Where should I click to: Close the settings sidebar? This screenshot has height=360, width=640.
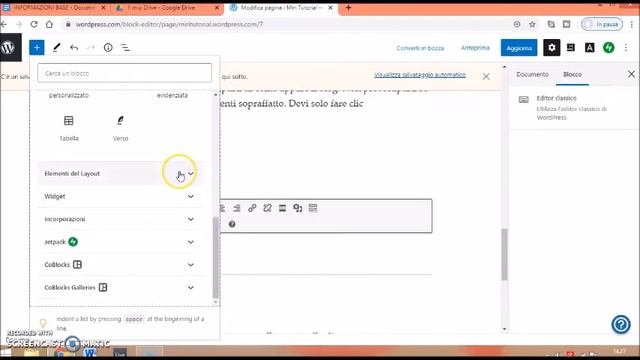pyautogui.click(x=631, y=74)
